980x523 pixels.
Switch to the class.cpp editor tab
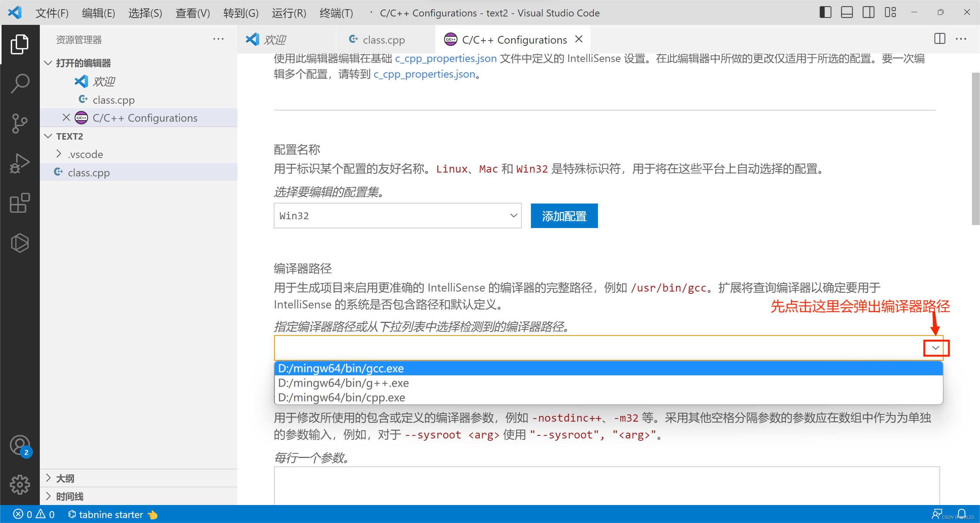coord(385,39)
